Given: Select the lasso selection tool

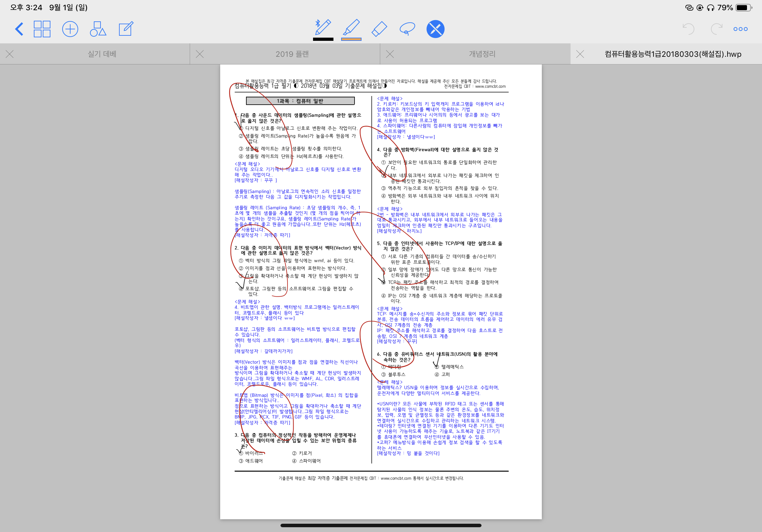Looking at the screenshot, I should [x=407, y=29].
